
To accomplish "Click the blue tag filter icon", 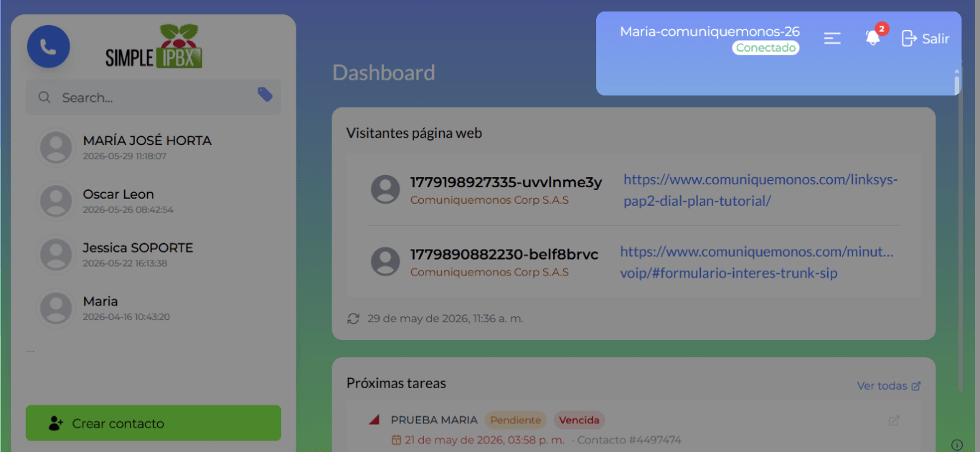I will 265,95.
